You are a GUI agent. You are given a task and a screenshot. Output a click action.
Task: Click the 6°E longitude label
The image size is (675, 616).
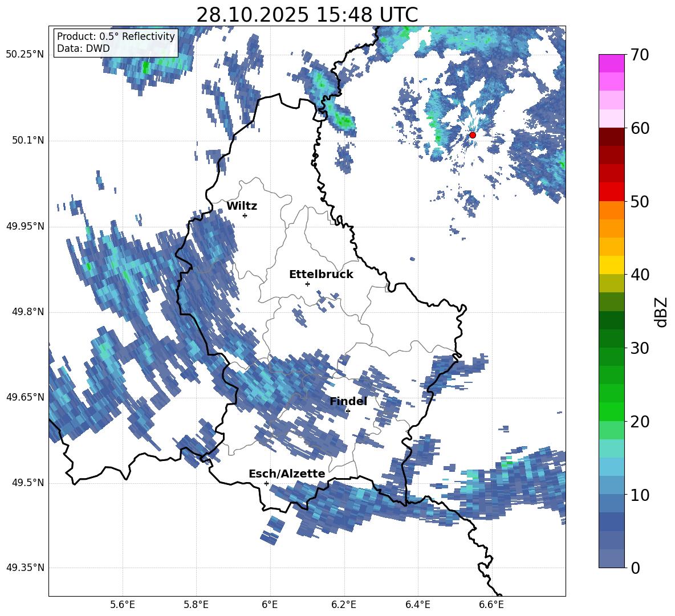tap(270, 605)
